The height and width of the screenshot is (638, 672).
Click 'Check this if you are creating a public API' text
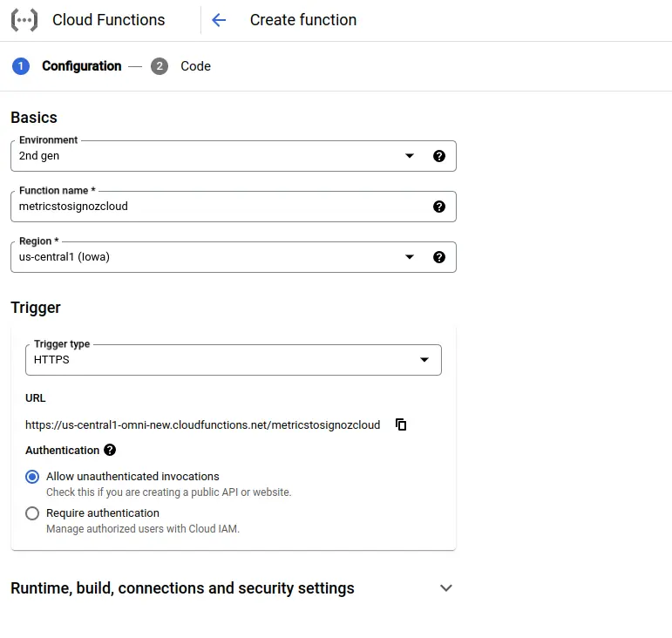pos(168,492)
